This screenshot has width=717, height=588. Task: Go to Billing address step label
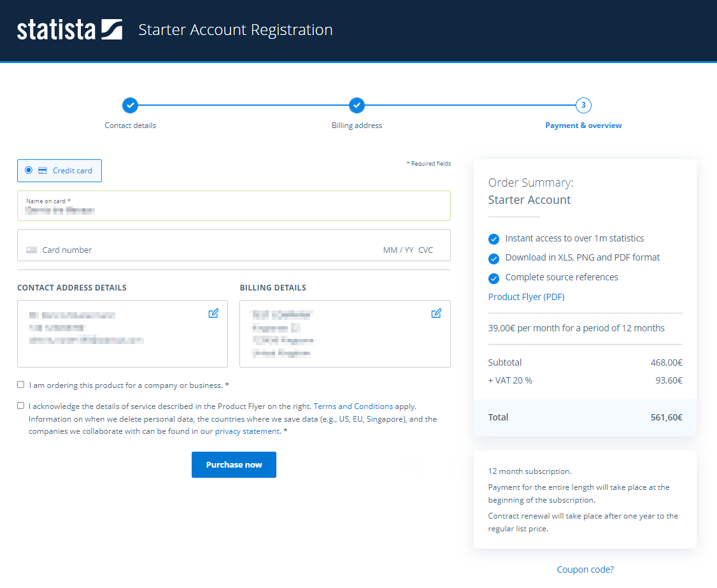(357, 125)
